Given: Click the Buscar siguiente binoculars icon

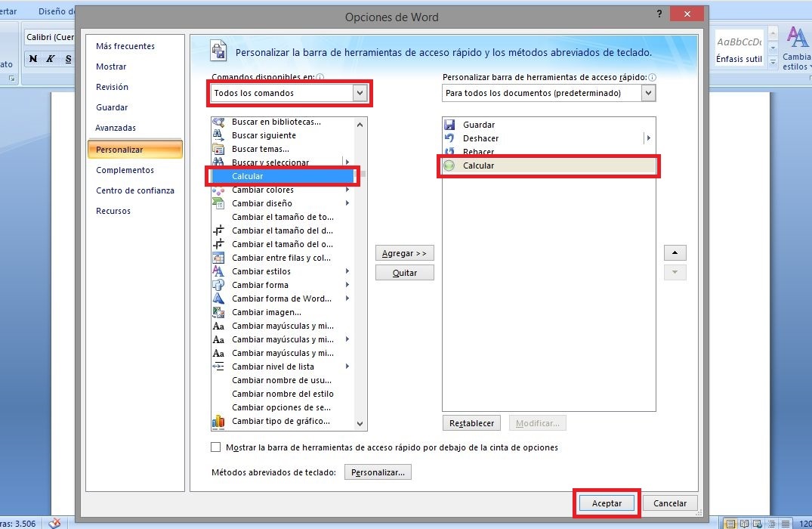Looking at the screenshot, I should point(218,135).
